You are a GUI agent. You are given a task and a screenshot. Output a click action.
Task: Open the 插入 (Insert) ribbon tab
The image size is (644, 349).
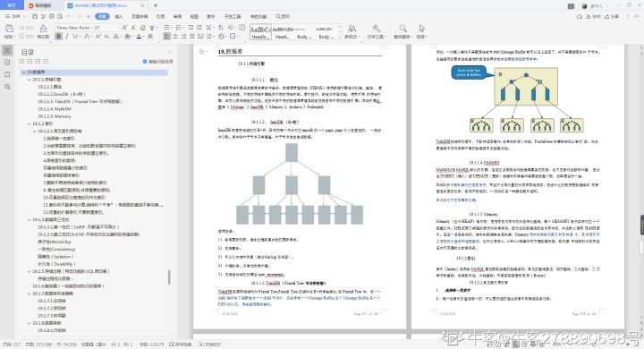pyautogui.click(x=119, y=16)
